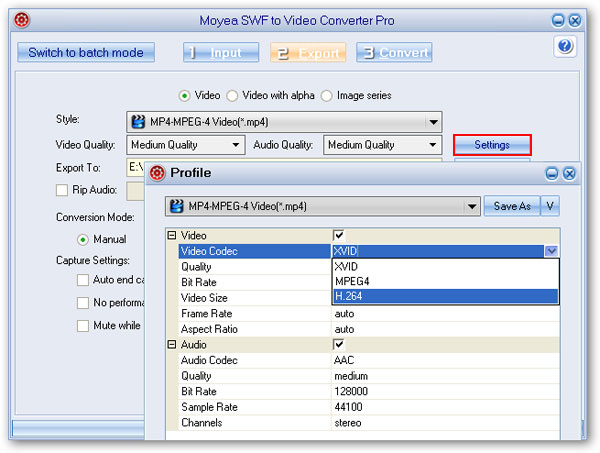Collapse the Audio property group
Image resolution: width=600 pixels, height=453 pixels.
(172, 344)
